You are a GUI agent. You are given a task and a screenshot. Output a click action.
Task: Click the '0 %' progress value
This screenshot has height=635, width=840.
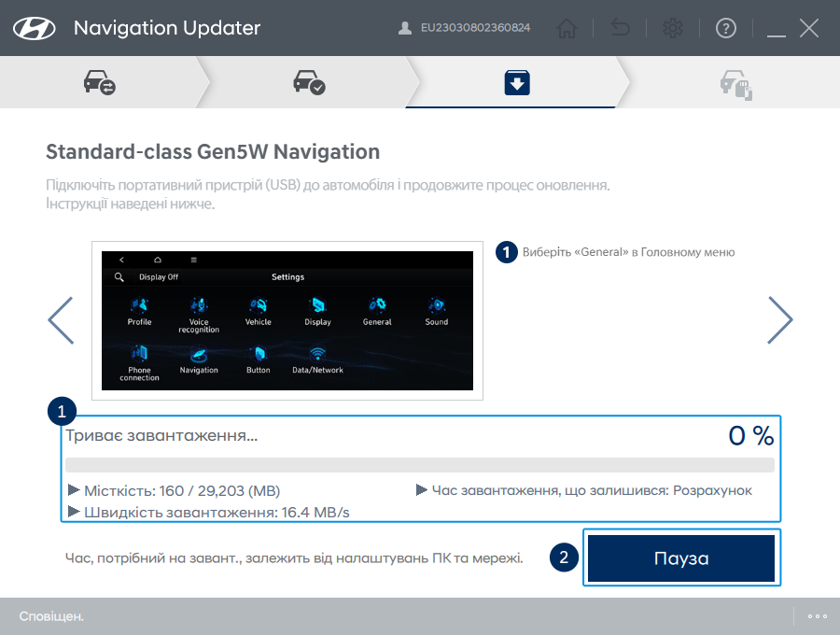pos(751,436)
